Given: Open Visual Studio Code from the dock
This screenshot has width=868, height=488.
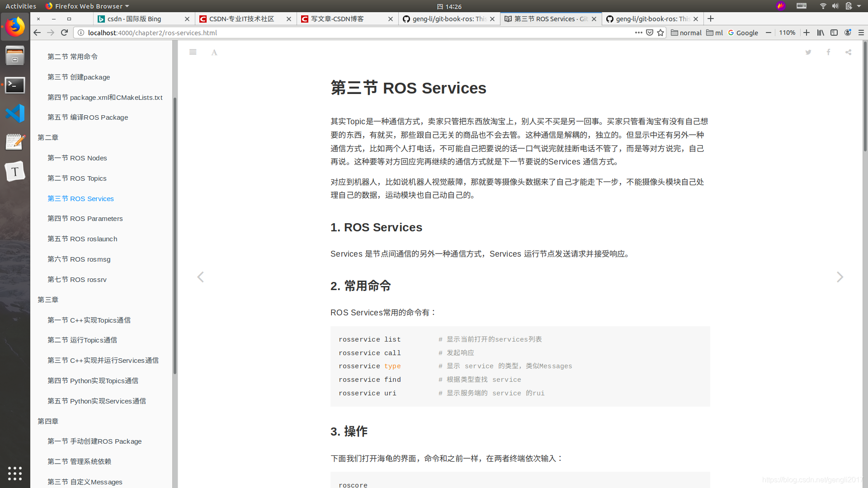Looking at the screenshot, I should pyautogui.click(x=15, y=113).
